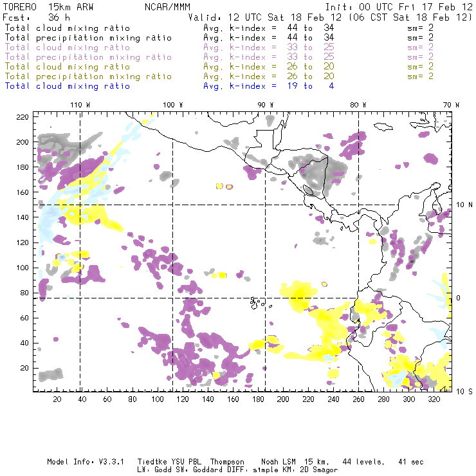The width and height of the screenshot is (476, 476).
Task: Click the "44 levels," footer text
Action: 363,462
